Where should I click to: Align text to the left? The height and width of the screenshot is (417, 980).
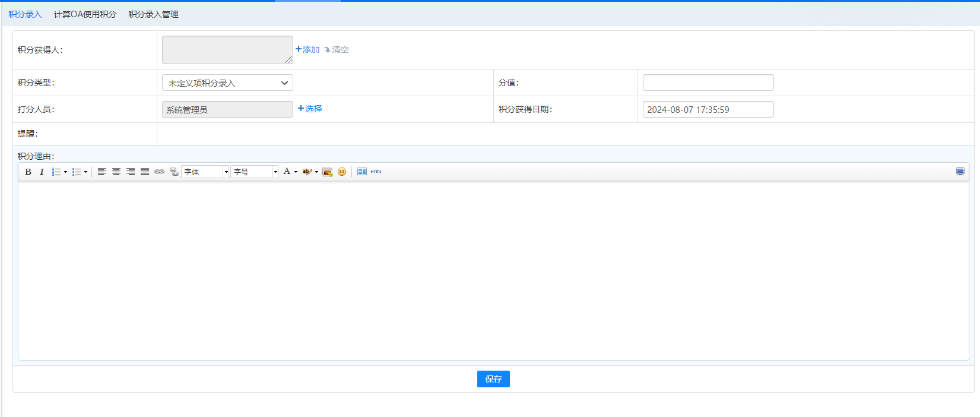[x=102, y=172]
